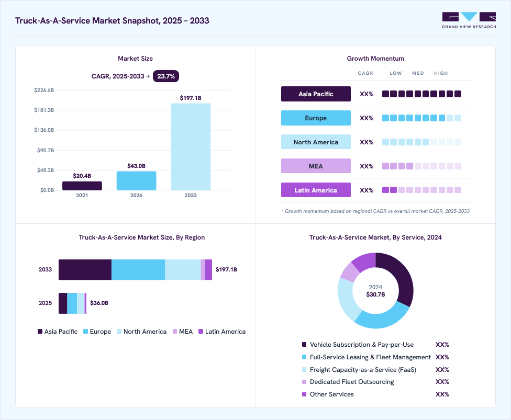Click the Grand View Research logo
This screenshot has width=511, height=420.
pos(469,20)
